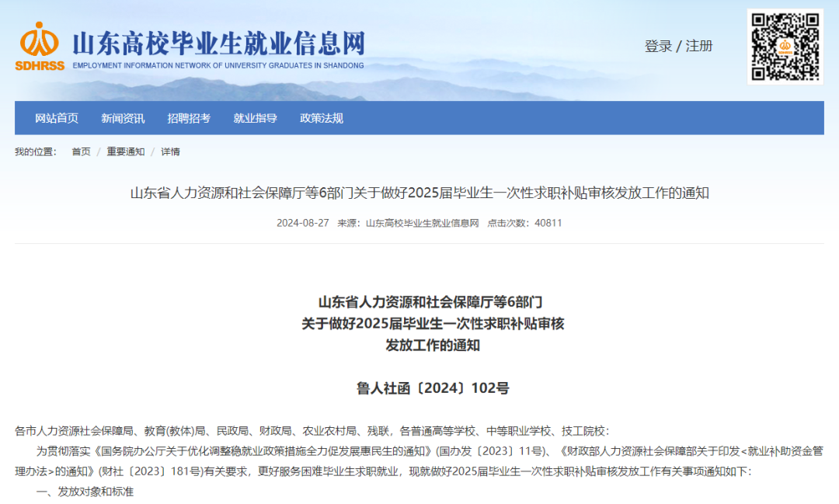The image size is (839, 504).
Task: Click 详情 breadcrumb item
Action: click(x=170, y=152)
